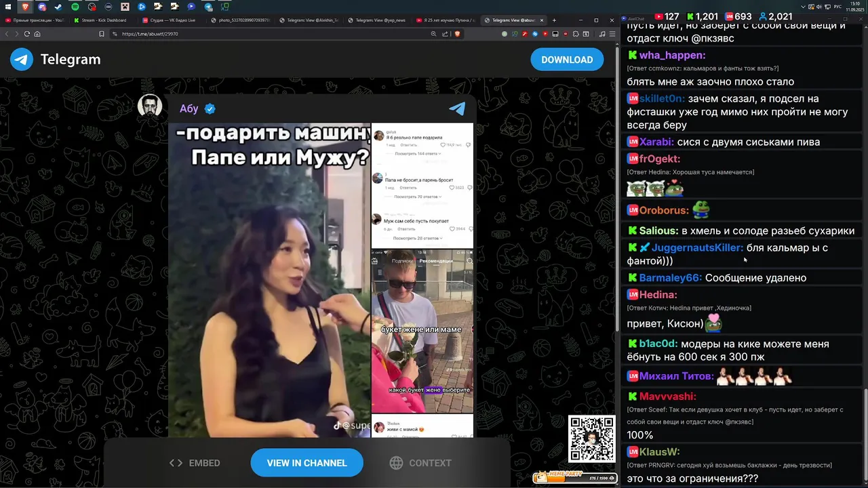Switch to 'Прямые трансляции - YouTube' tab

pos(34,20)
